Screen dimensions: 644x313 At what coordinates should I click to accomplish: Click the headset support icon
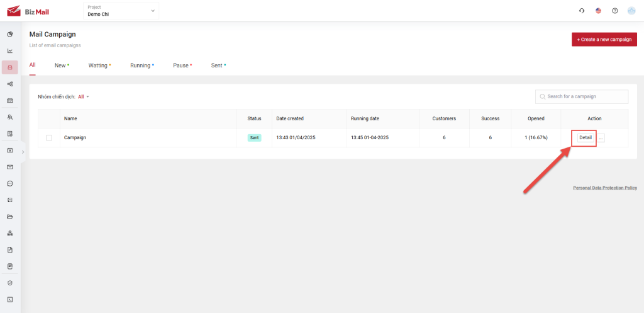pos(582,11)
